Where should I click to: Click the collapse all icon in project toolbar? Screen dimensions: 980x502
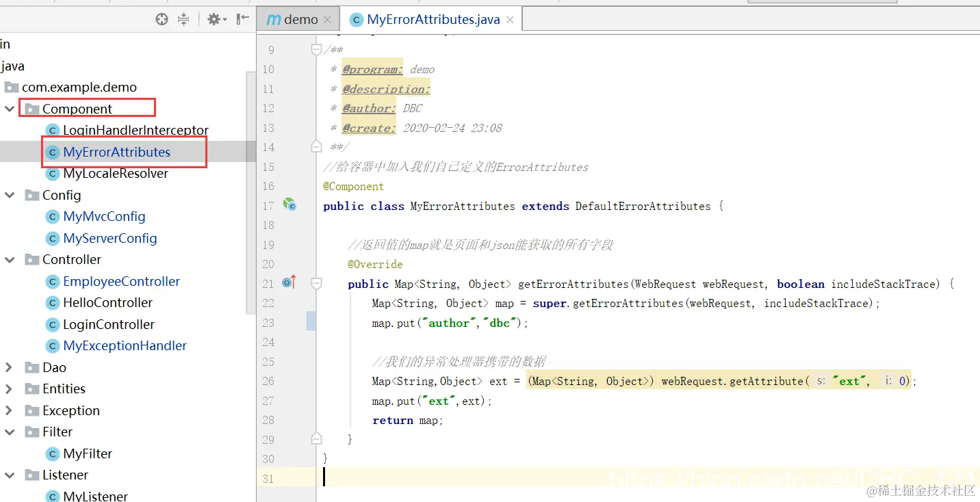click(x=183, y=19)
